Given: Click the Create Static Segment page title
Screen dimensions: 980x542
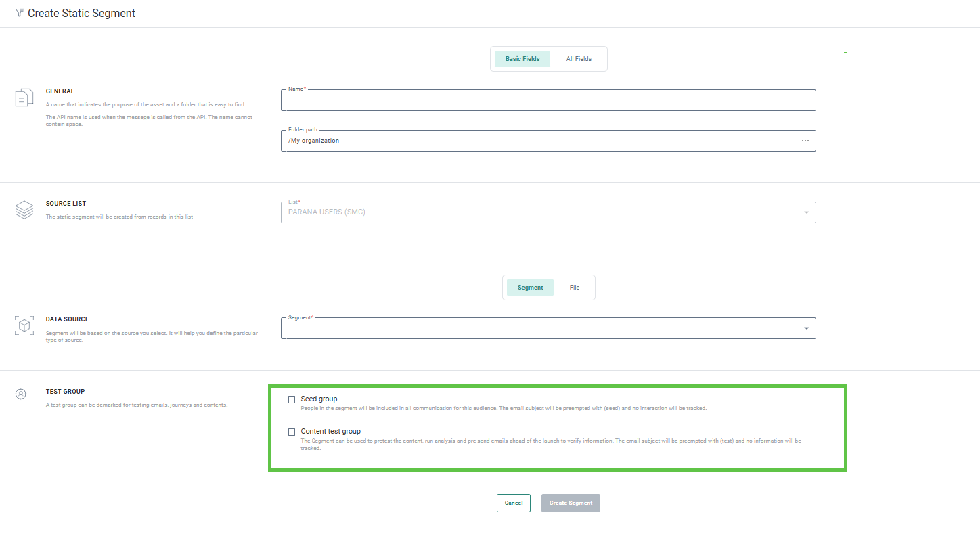Looking at the screenshot, I should click(81, 14).
